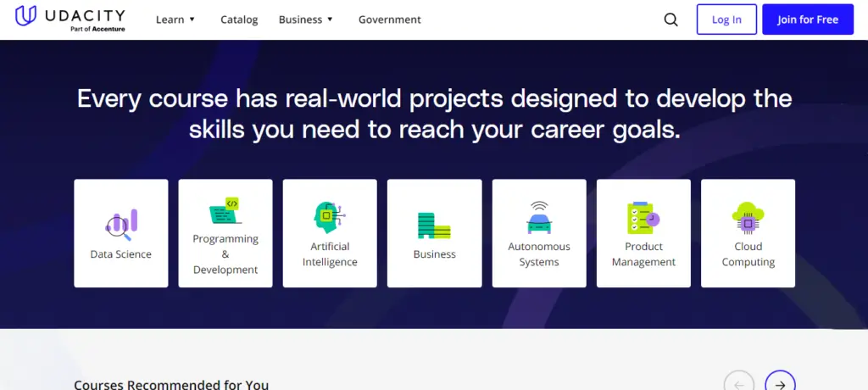Open the Government page

pyautogui.click(x=390, y=19)
